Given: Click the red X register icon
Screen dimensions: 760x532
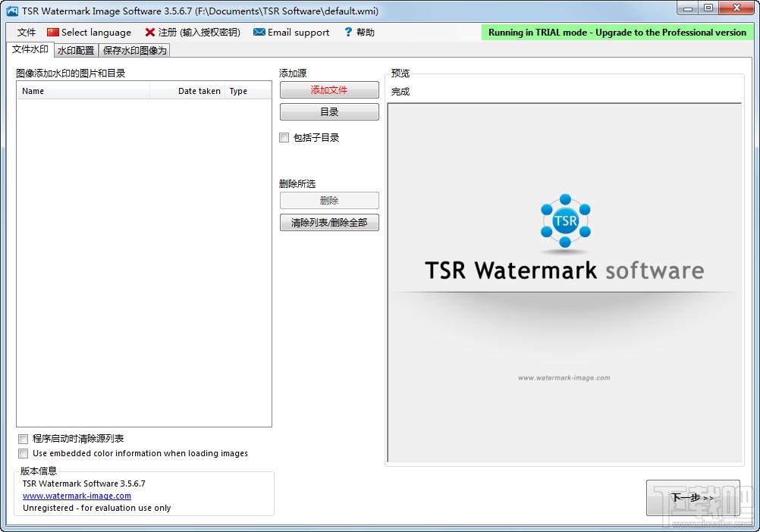Looking at the screenshot, I should pos(150,33).
